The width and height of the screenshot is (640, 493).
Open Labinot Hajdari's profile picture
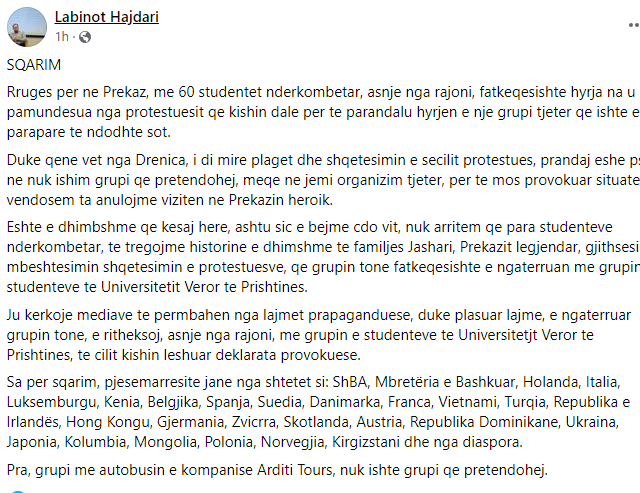coord(27,27)
